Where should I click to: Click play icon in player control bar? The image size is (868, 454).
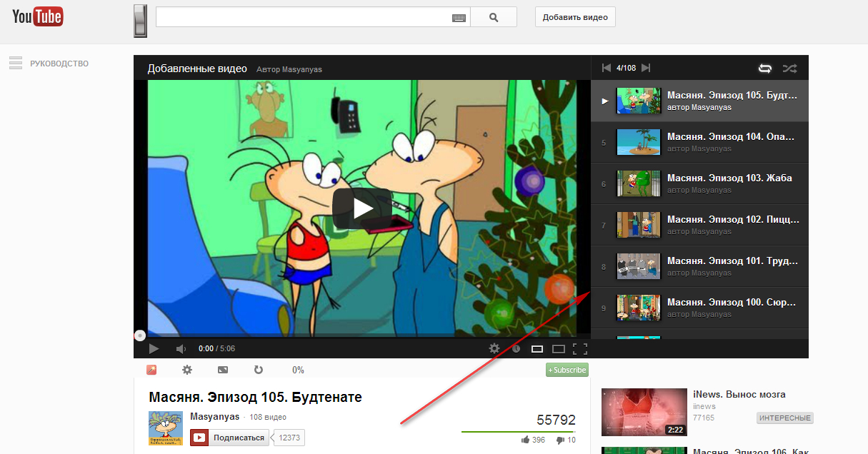pyautogui.click(x=154, y=348)
